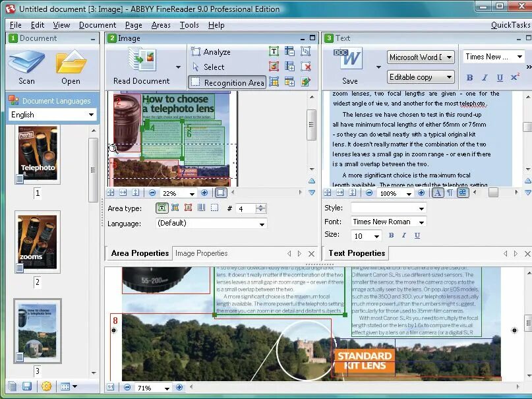This screenshot has width=532, height=399.
Task: Click the fit-to-width icon below image pane
Action: (x=123, y=193)
